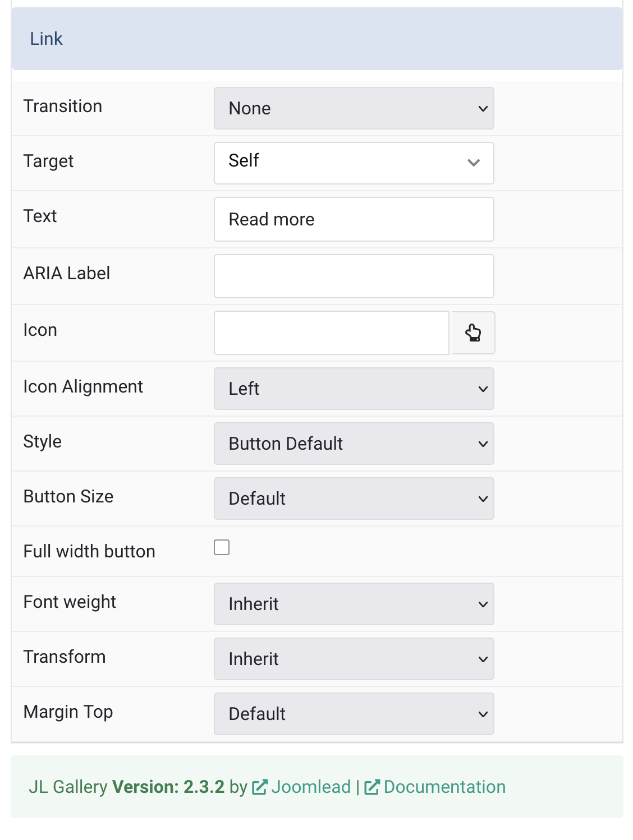Viewport: 633px width, 840px height.
Task: Open the icon picker hand button
Action: pyautogui.click(x=473, y=333)
